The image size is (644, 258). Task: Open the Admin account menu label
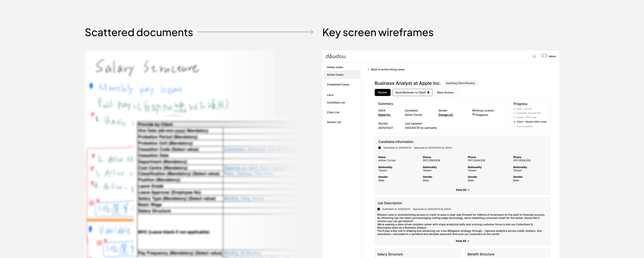[552, 56]
